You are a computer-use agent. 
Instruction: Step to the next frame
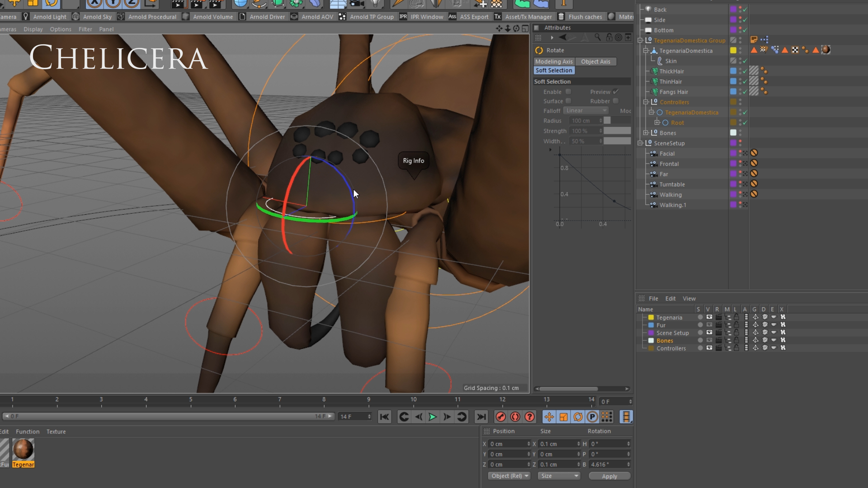tap(447, 417)
